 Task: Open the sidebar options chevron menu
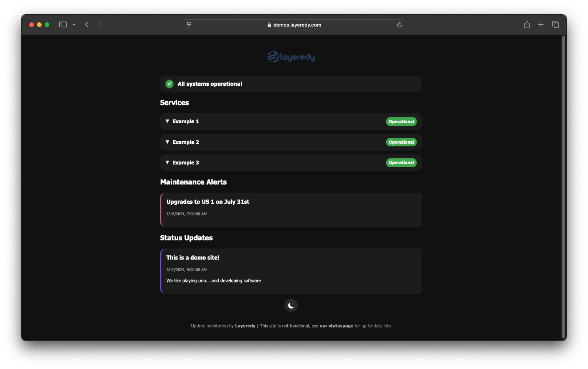(x=74, y=25)
